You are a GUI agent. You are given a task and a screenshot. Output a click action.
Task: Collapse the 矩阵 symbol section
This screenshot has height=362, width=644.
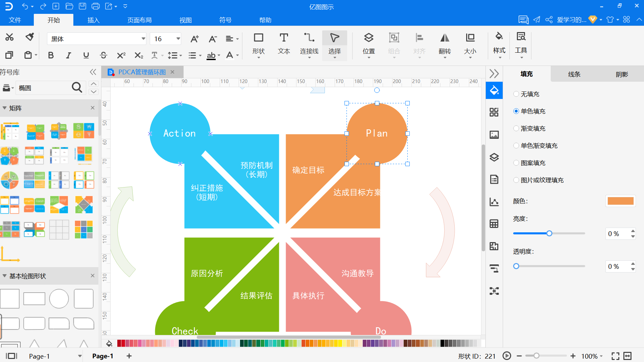click(x=5, y=108)
